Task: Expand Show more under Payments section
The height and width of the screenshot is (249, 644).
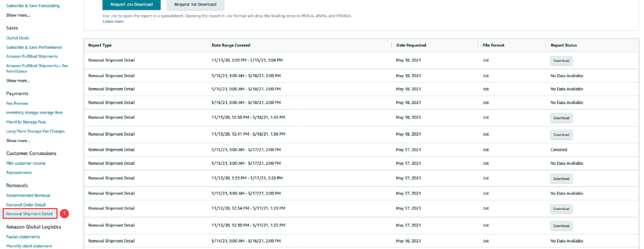Action: pos(18,141)
